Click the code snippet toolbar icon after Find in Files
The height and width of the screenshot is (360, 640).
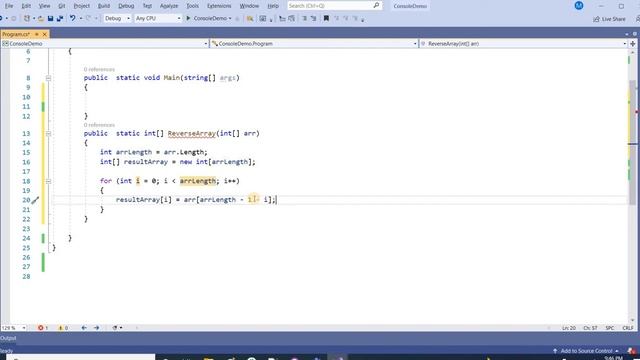coord(263,18)
